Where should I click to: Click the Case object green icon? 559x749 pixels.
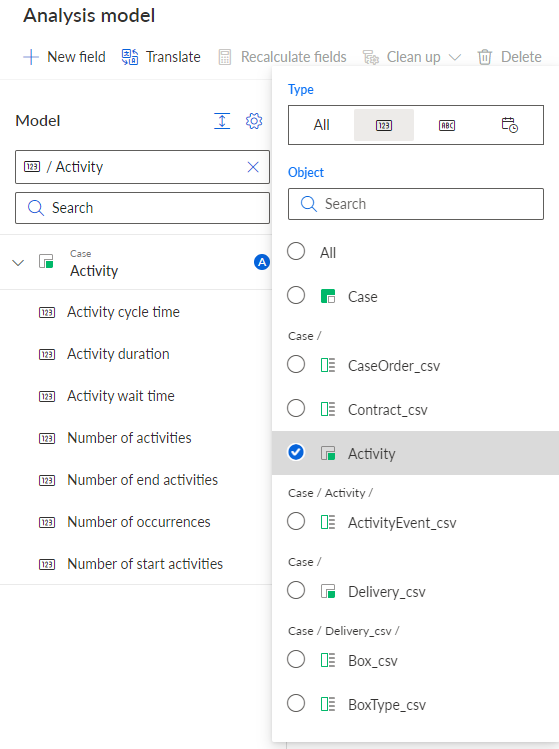(x=328, y=296)
